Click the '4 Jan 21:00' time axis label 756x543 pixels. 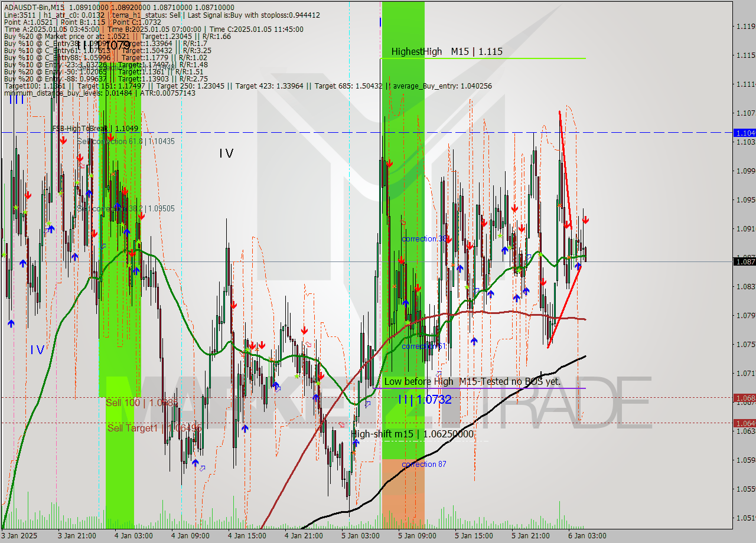pos(304,536)
